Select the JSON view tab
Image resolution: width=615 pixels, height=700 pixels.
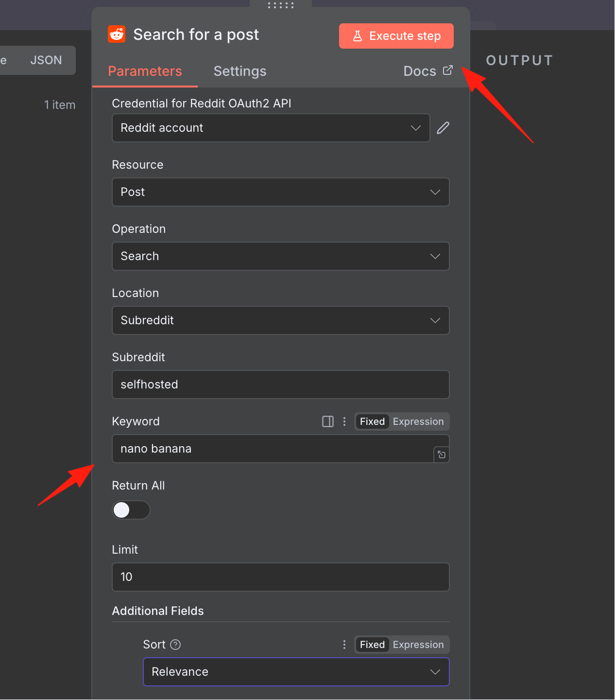pos(46,60)
